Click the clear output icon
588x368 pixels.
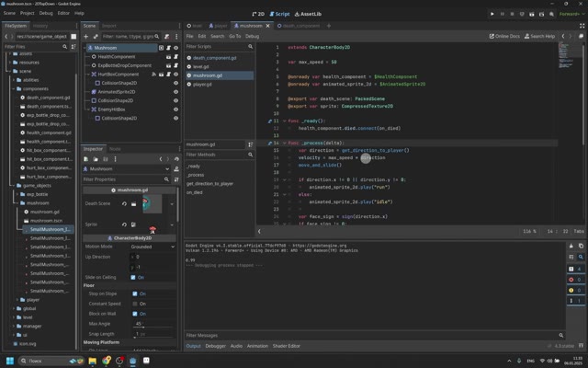pyautogui.click(x=571, y=246)
